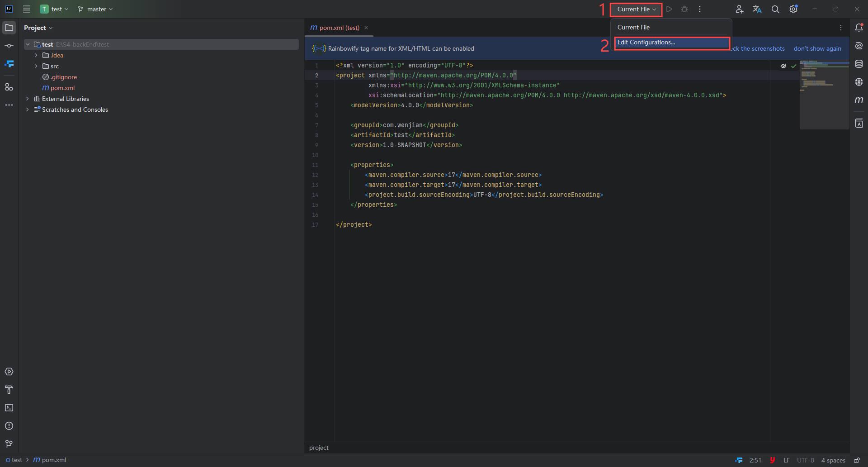The width and height of the screenshot is (868, 467).
Task: Open the master branch dropdown
Action: pyautogui.click(x=95, y=9)
